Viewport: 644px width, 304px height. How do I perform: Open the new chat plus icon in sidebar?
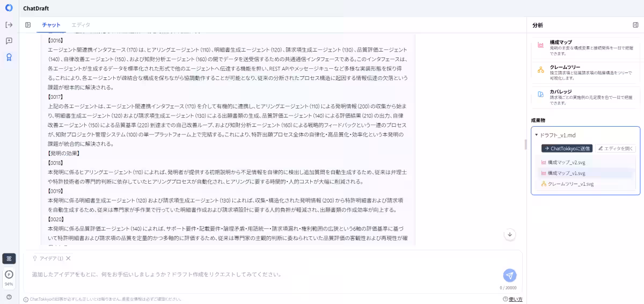[x=9, y=41]
